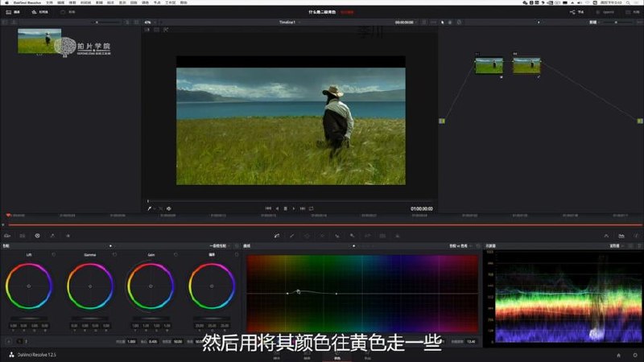Switch to adjustment page 1 button

tap(19, 341)
